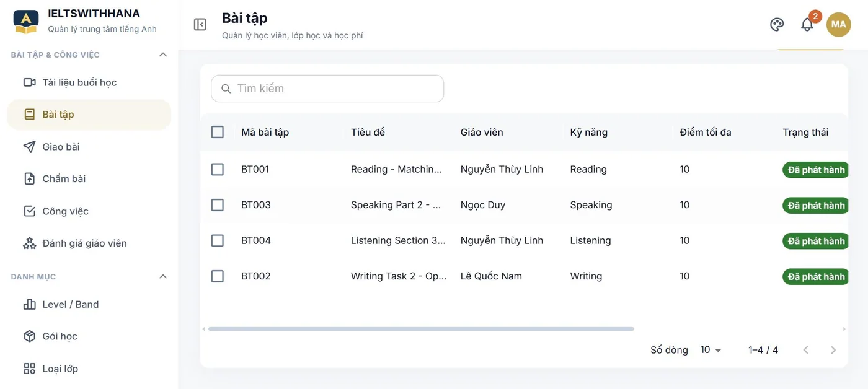Viewport: 868px width, 389px height.
Task: Click teacher name Ngọc Duy
Action: point(483,205)
